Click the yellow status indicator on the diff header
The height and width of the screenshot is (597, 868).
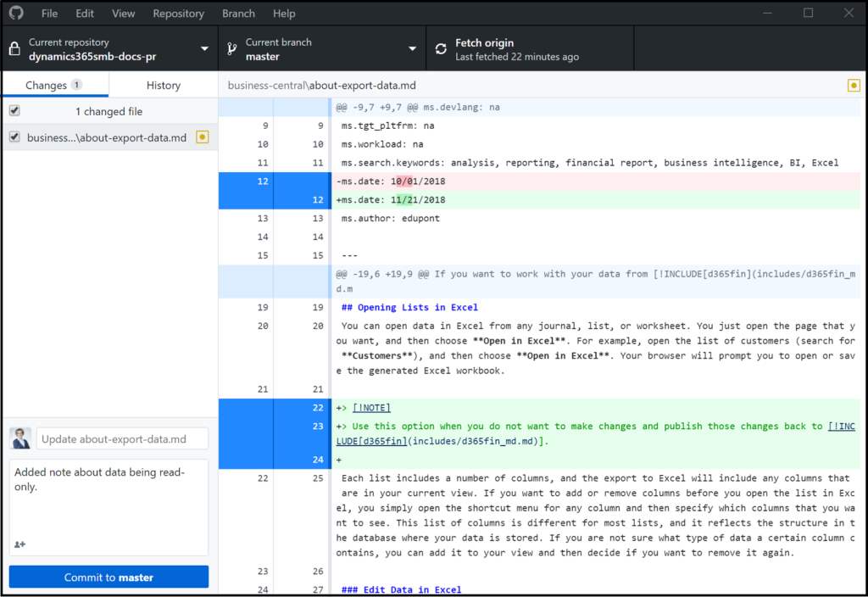(x=854, y=85)
